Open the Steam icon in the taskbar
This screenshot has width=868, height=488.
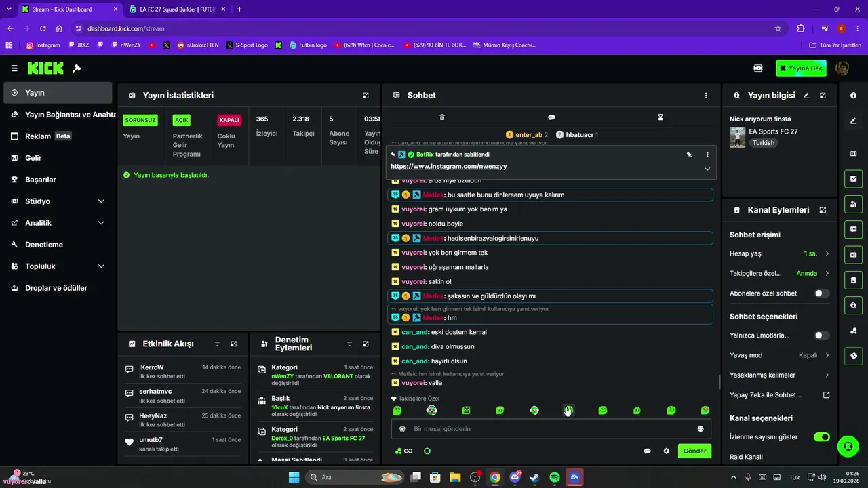[534, 477]
